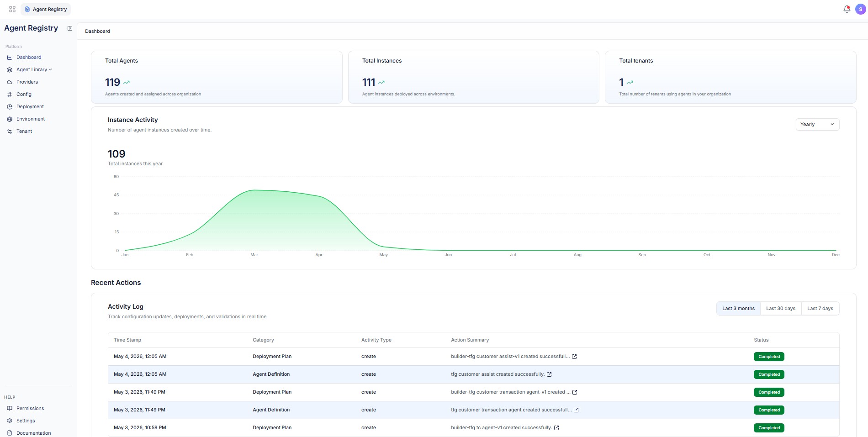This screenshot has width=868, height=437.
Task: Click the Total Instances card
Action: [x=473, y=77]
